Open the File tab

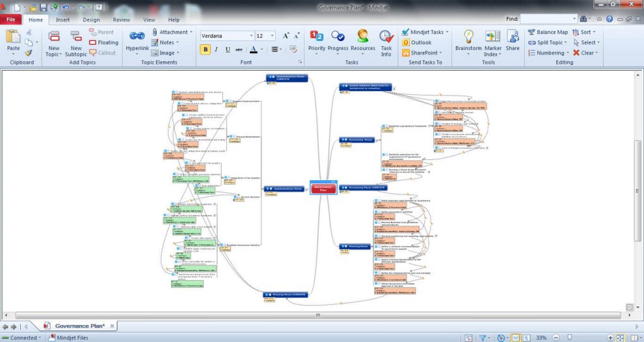coord(11,20)
